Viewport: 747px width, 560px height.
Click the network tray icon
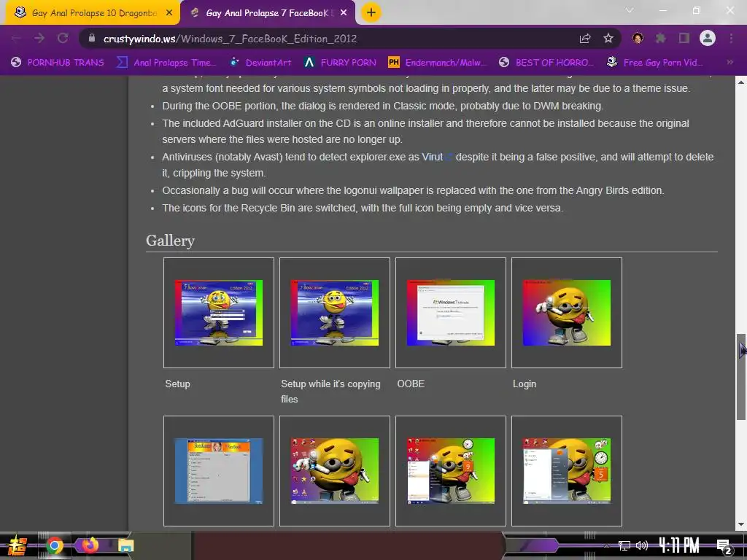624,545
